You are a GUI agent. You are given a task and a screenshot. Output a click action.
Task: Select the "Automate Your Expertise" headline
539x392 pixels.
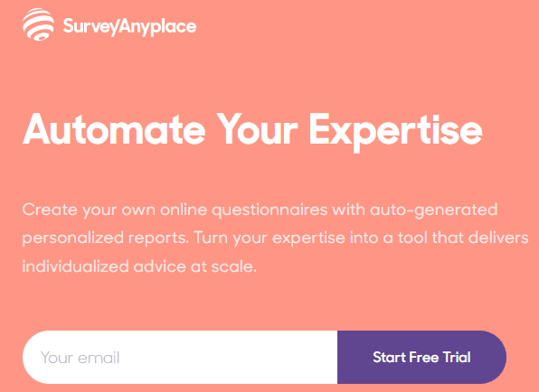tap(252, 132)
